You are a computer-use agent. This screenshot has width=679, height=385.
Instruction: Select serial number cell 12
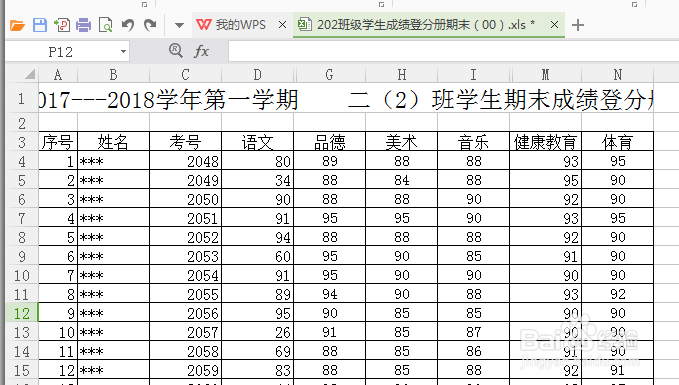click(x=58, y=370)
